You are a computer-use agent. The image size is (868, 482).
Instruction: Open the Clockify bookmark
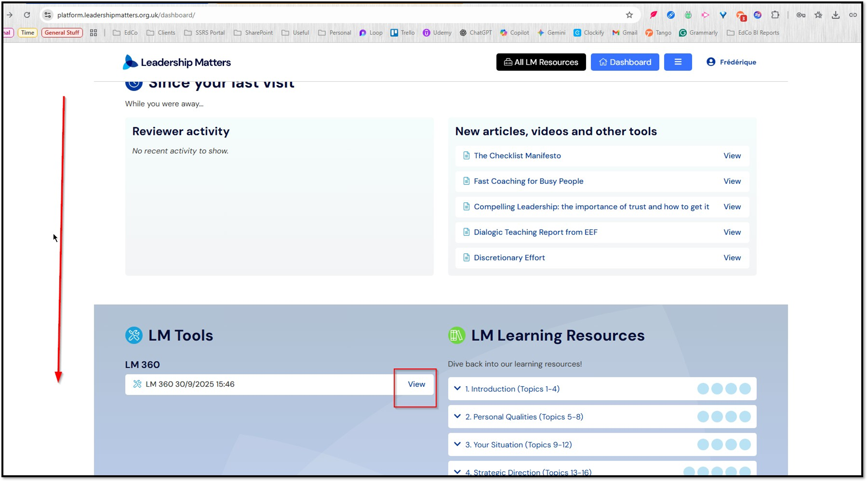(588, 33)
